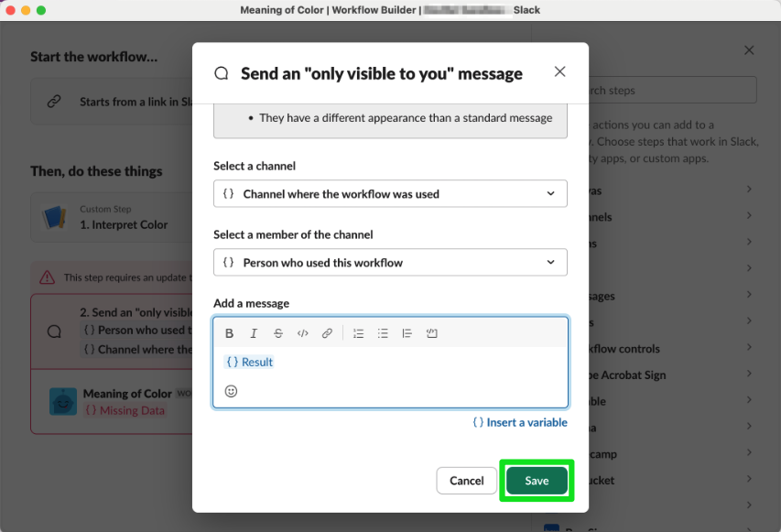Insert a hyperlink using the link icon
Viewport: 781px width, 532px height.
point(327,332)
